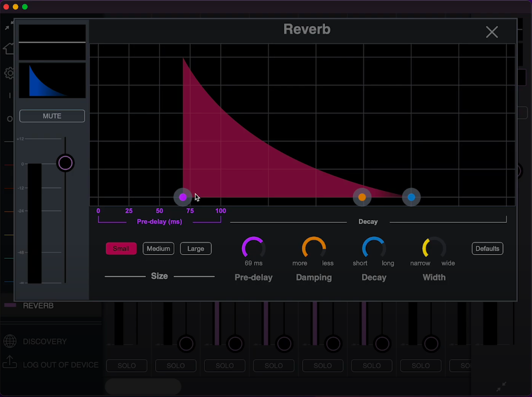Click the yellow Width knob
This screenshot has height=397, width=532.
(434, 248)
